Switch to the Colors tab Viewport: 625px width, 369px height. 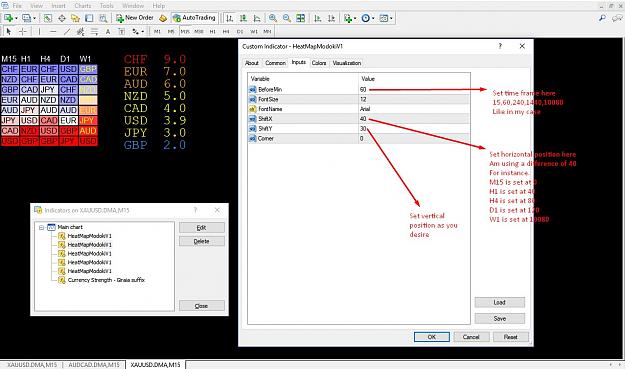click(319, 63)
